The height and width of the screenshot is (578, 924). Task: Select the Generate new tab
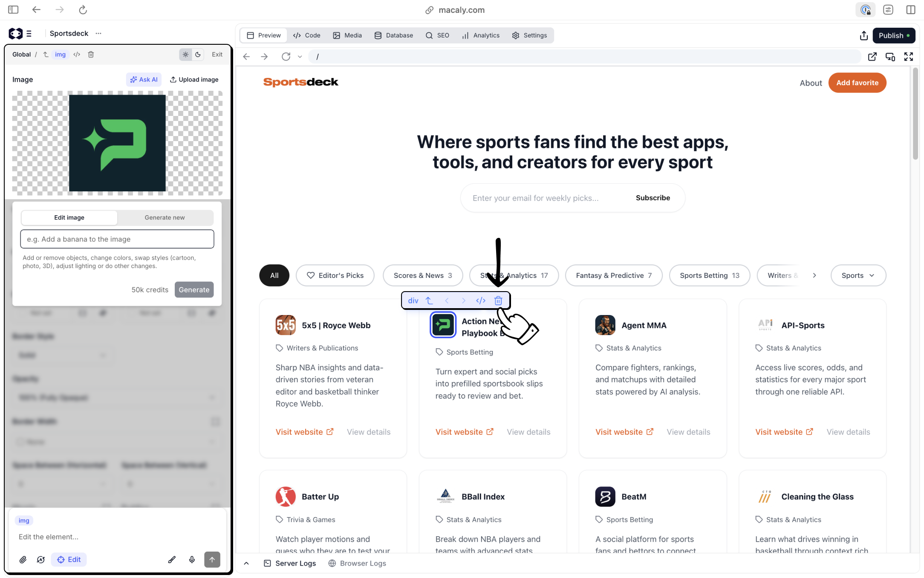[x=165, y=217]
